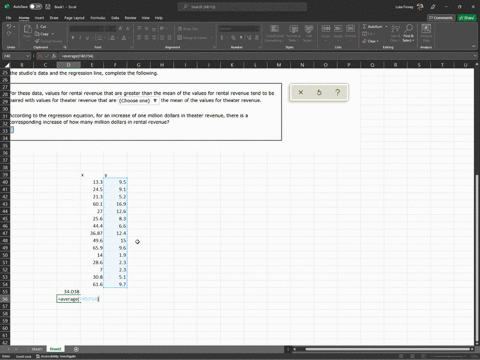The image size is (480, 360).
Task: Toggle Wrap Text
Action: 188,29
